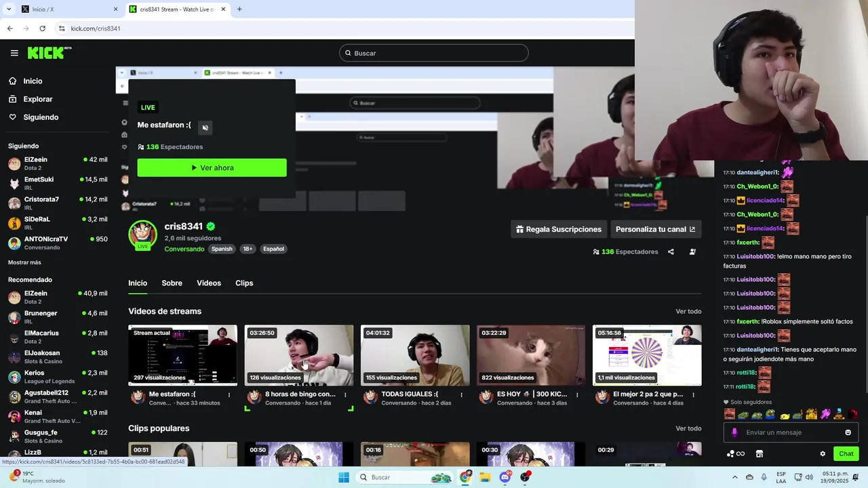The width and height of the screenshot is (868, 488).
Task: Reload the page with browser refresh
Action: click(42, 28)
